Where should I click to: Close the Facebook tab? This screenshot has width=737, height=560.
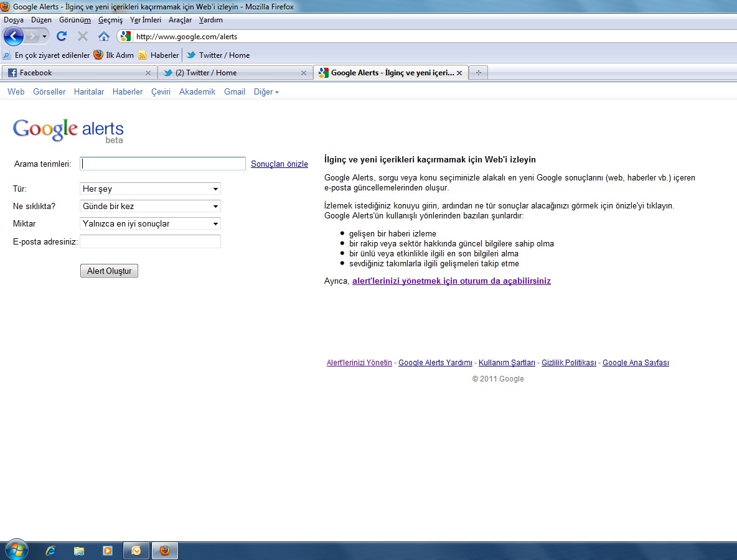tap(148, 73)
